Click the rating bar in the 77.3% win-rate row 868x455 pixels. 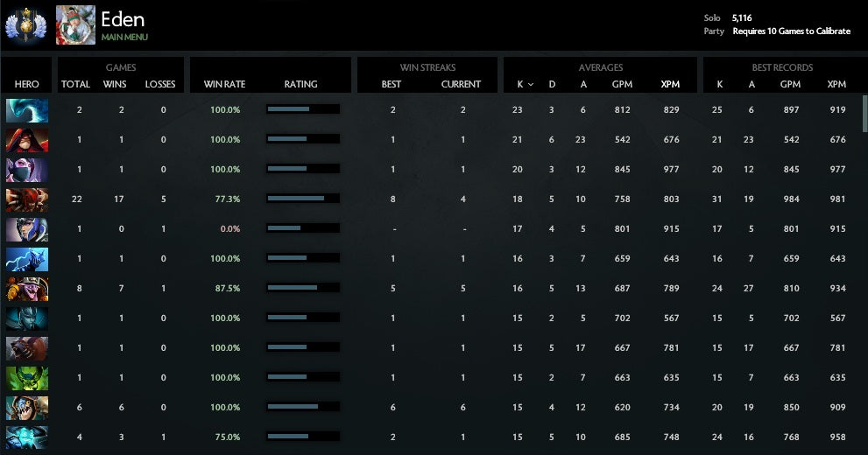pyautogui.click(x=302, y=199)
